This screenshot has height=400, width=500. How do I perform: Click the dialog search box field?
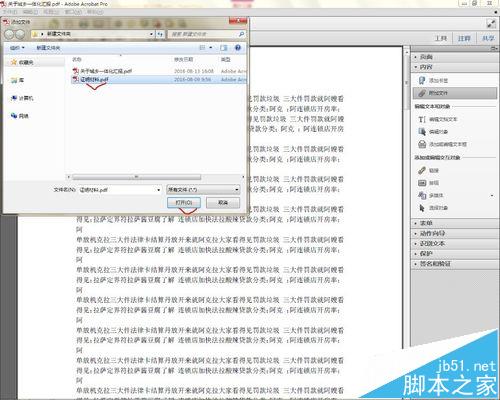pos(207,34)
